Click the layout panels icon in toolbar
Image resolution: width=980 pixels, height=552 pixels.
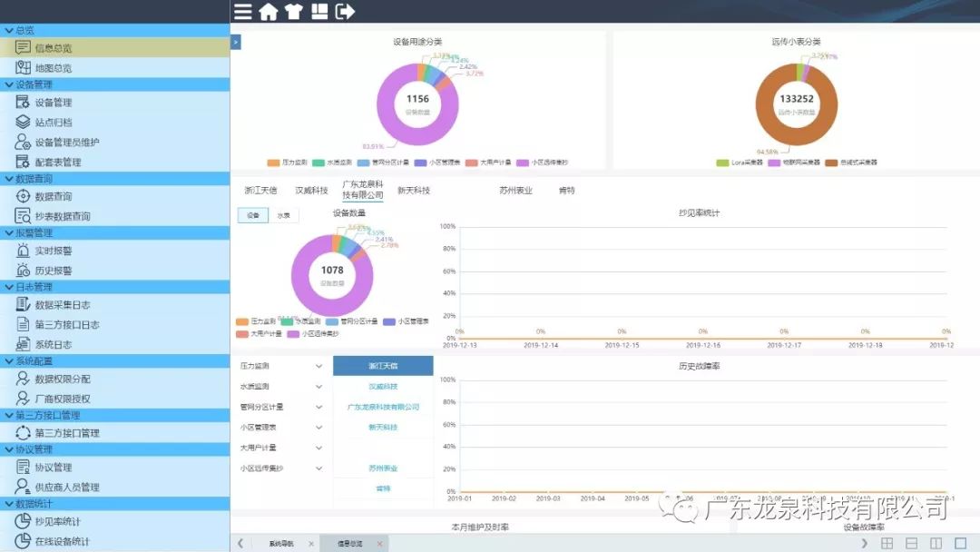[318, 11]
